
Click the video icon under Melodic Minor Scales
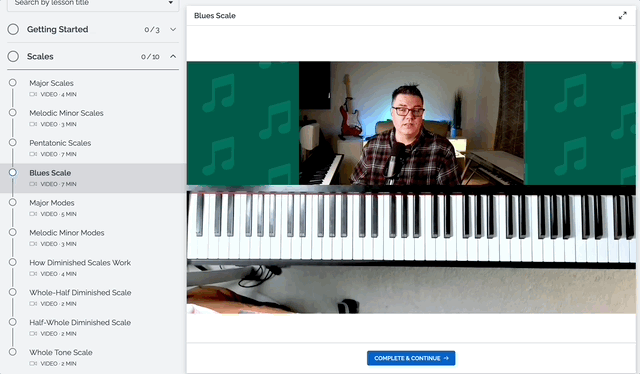coord(33,124)
